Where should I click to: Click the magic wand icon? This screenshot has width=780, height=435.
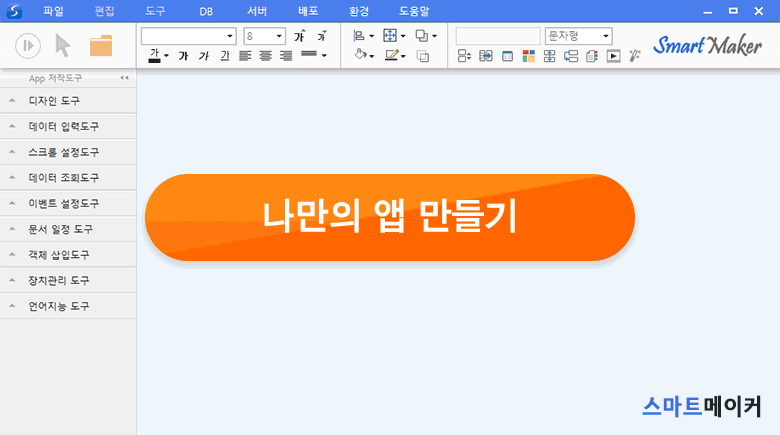tap(634, 56)
